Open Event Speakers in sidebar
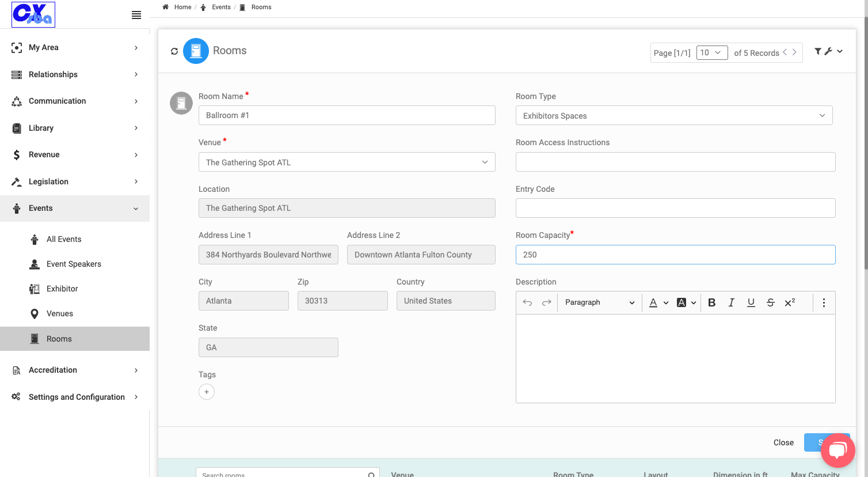 (x=74, y=264)
